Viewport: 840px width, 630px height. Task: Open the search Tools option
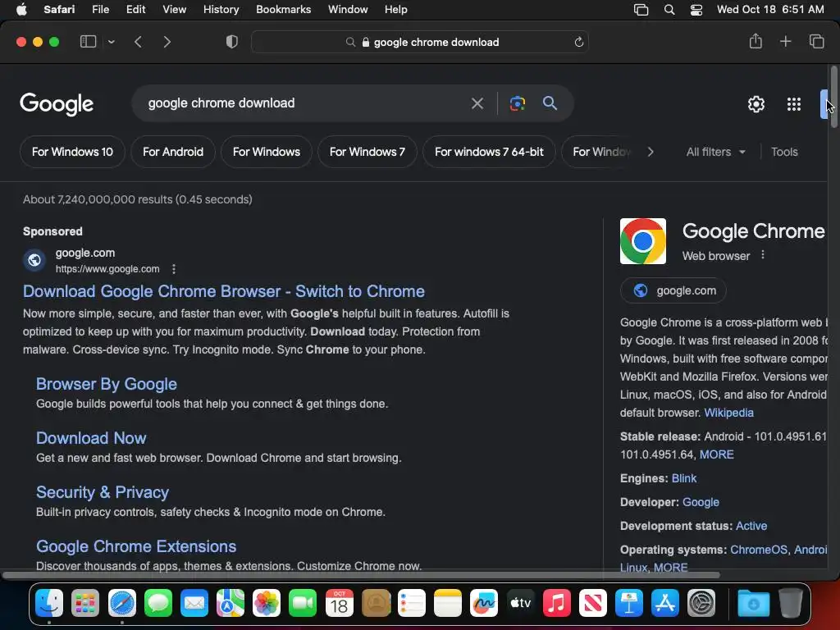[x=784, y=152]
